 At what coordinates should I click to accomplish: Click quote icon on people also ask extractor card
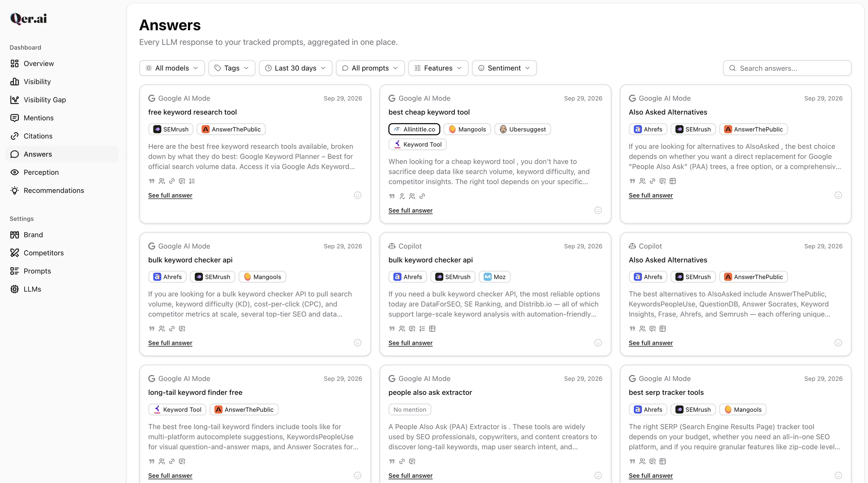pyautogui.click(x=392, y=461)
